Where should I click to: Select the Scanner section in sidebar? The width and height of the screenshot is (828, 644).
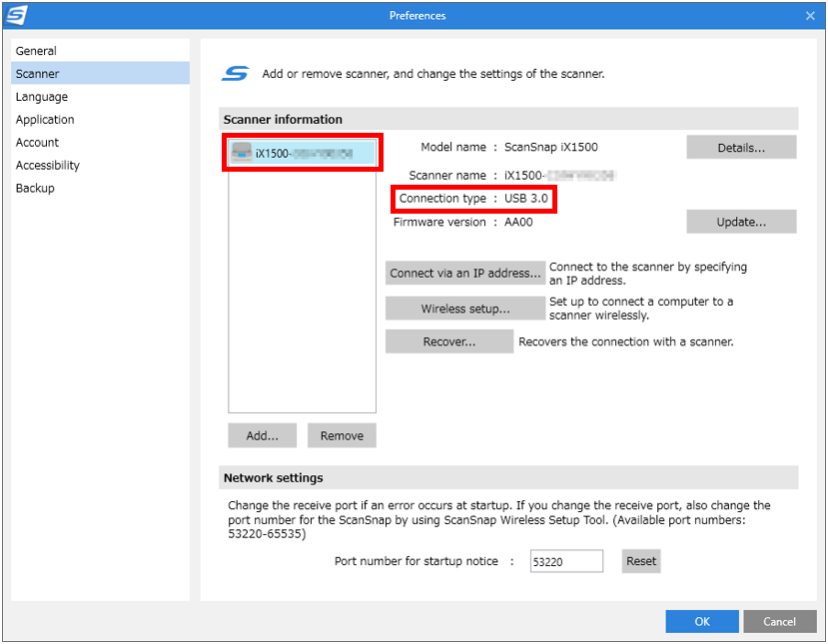coord(100,73)
